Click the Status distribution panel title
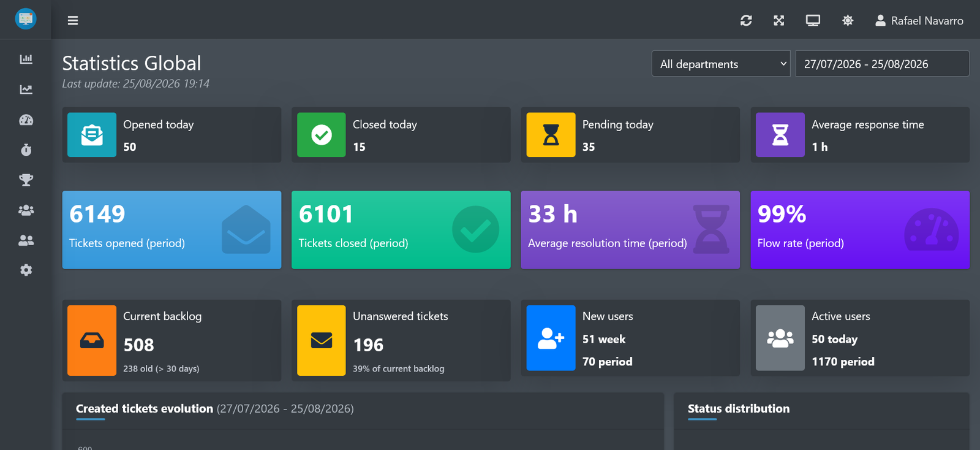 739,409
